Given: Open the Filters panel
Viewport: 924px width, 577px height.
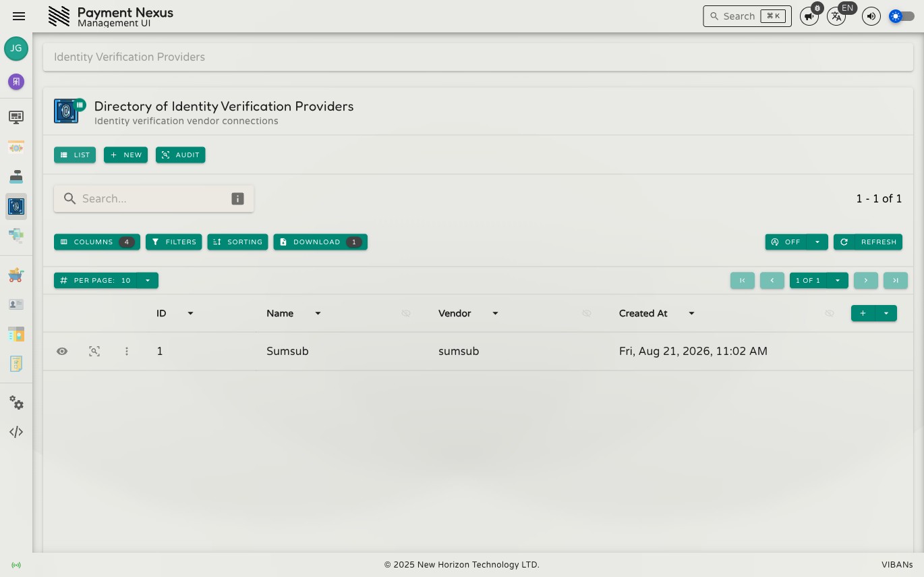Looking at the screenshot, I should [173, 242].
